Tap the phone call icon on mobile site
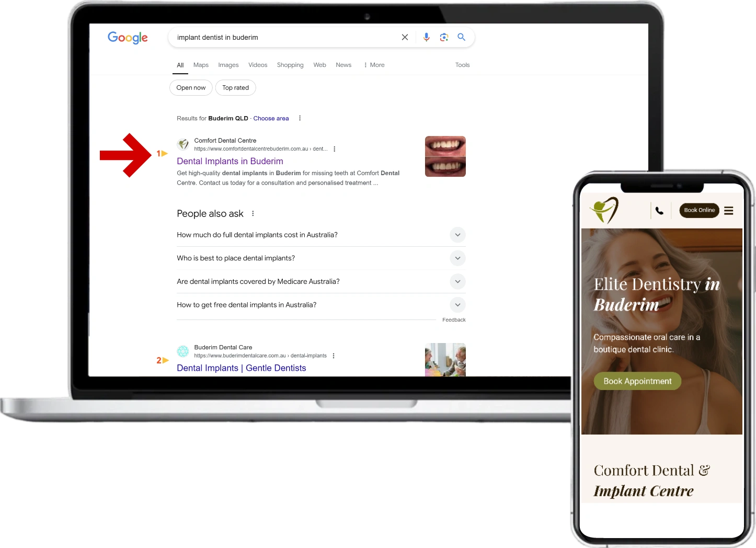Image resolution: width=756 pixels, height=548 pixels. [659, 211]
